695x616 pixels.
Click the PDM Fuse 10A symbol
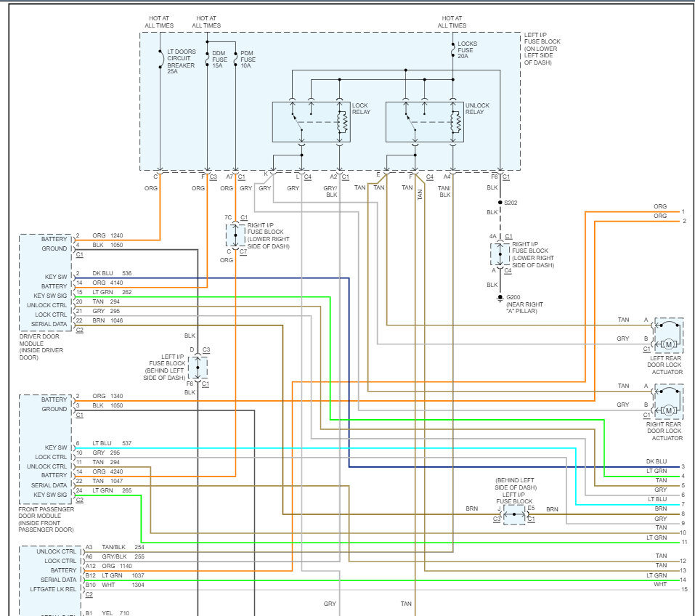click(235, 59)
